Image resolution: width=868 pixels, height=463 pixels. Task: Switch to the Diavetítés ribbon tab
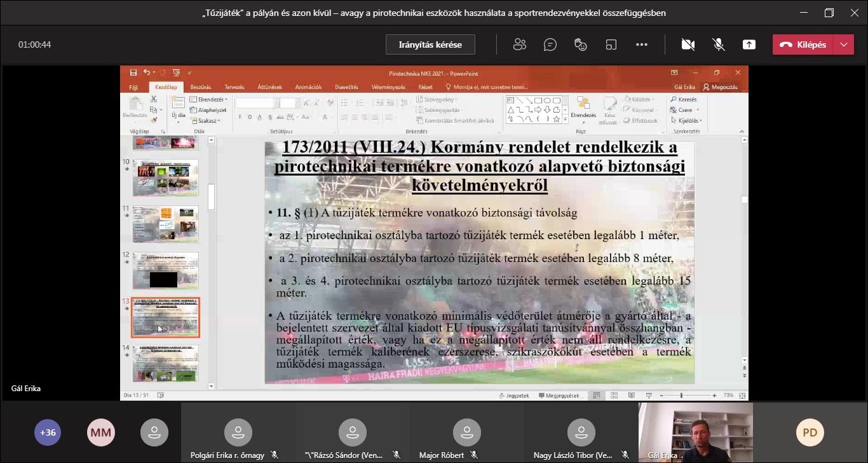pyautogui.click(x=347, y=87)
